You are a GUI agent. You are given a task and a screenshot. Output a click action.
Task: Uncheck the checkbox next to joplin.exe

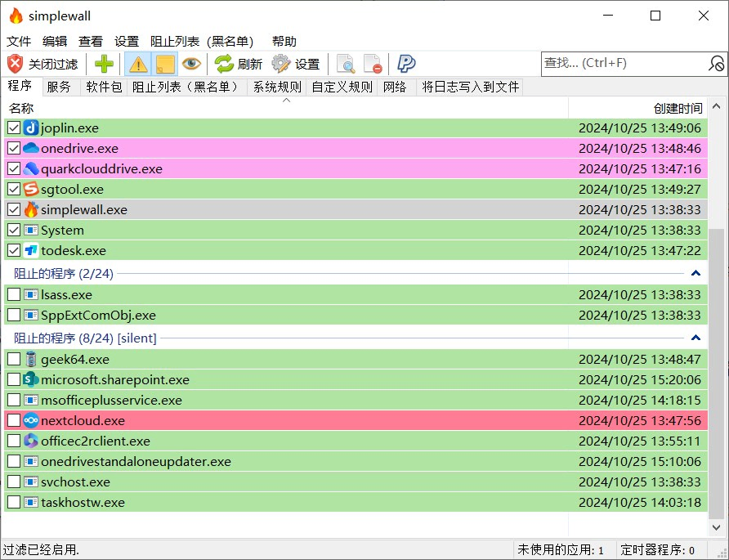(14, 128)
